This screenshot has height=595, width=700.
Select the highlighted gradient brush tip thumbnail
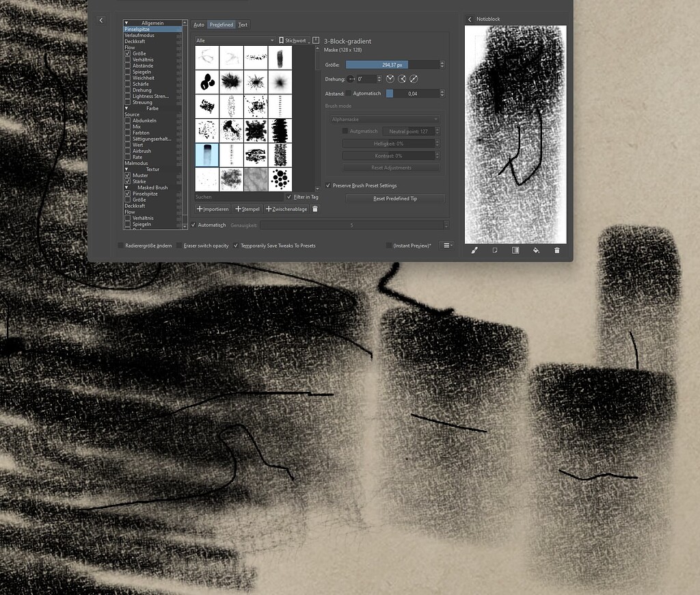207,154
